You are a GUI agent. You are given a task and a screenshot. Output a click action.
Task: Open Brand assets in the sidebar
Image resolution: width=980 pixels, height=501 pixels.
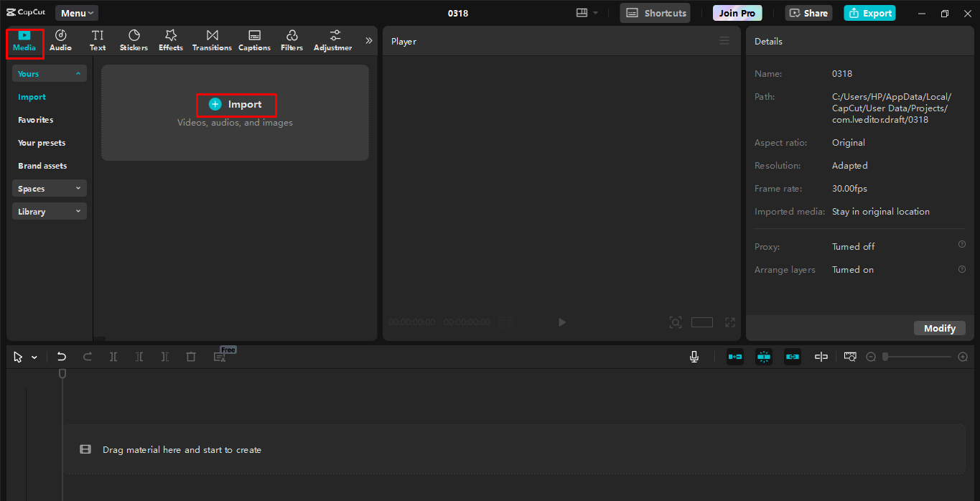pos(42,166)
